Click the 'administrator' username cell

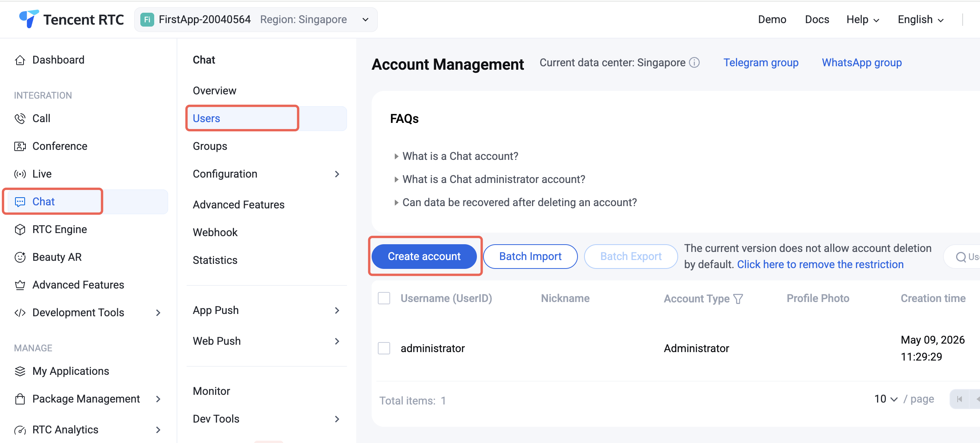coord(433,349)
